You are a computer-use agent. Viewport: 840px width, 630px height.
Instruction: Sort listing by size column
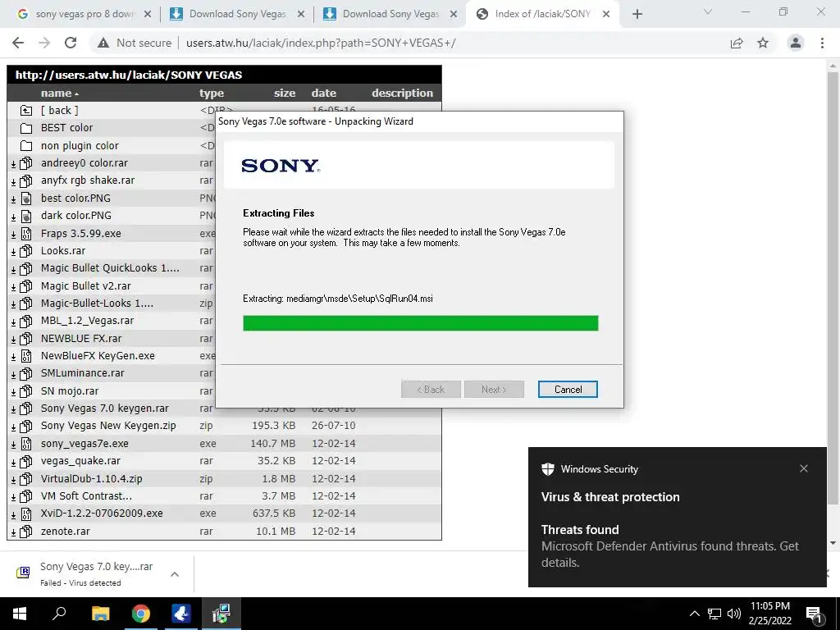pyautogui.click(x=285, y=94)
